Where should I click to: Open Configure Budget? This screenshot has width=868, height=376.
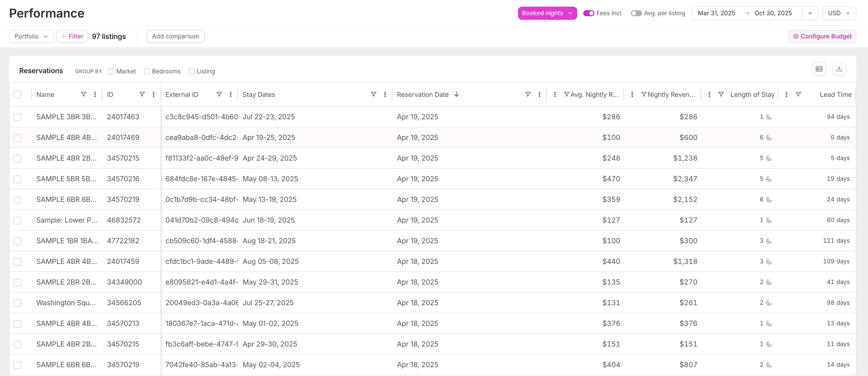tap(822, 36)
